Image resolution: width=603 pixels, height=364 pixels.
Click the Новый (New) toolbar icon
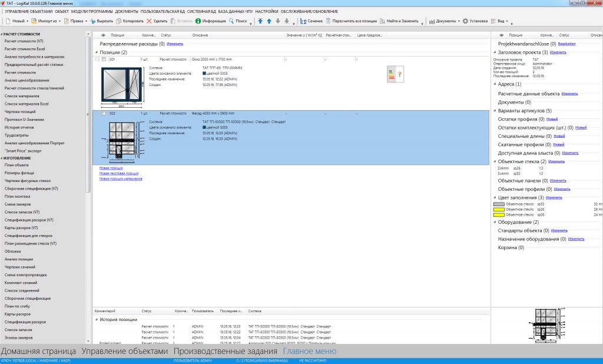point(8,21)
